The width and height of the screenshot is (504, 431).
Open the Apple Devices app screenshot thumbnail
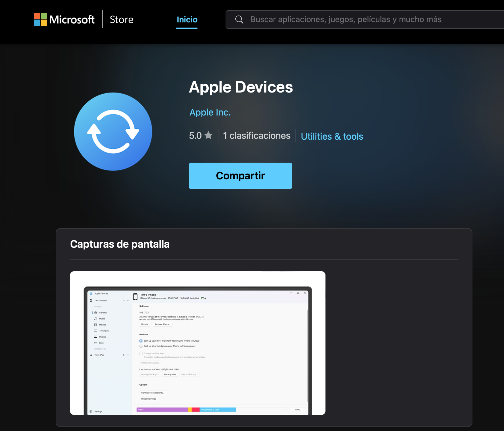coord(198,343)
